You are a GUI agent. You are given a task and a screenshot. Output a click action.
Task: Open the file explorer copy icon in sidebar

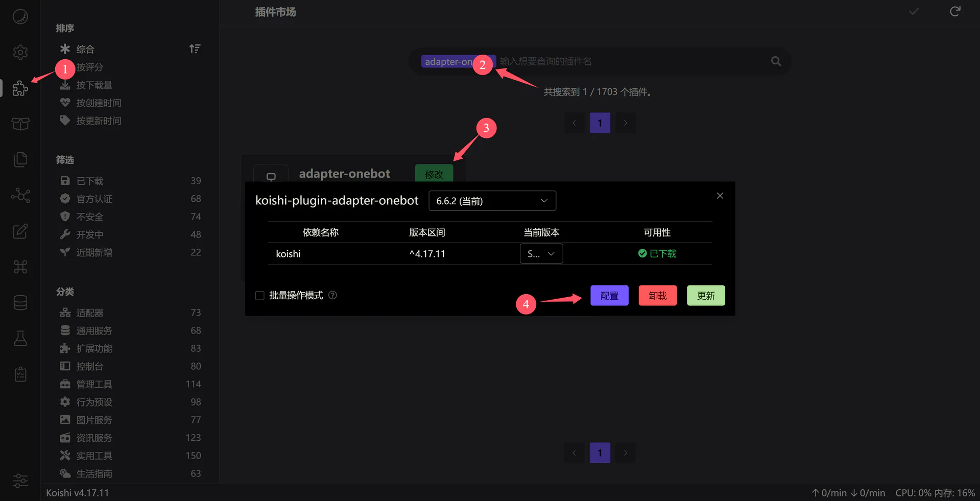(20, 159)
